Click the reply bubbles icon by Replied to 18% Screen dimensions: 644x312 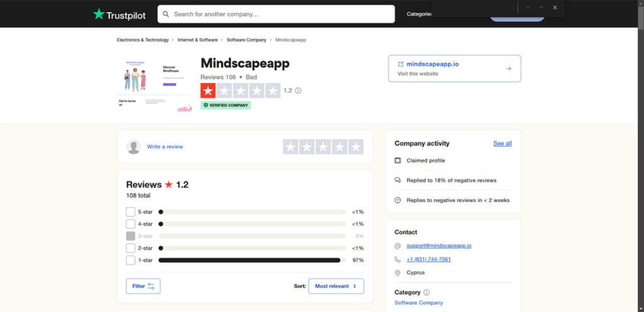pyautogui.click(x=397, y=181)
